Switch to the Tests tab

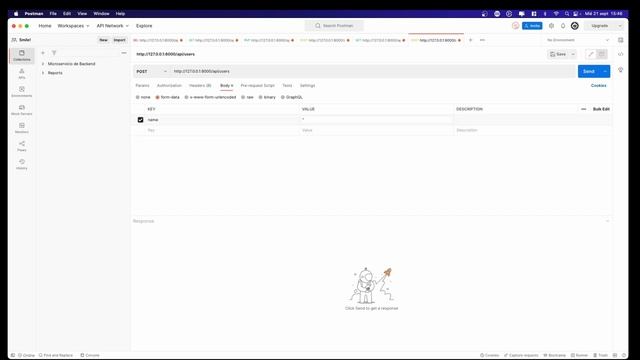pos(287,86)
